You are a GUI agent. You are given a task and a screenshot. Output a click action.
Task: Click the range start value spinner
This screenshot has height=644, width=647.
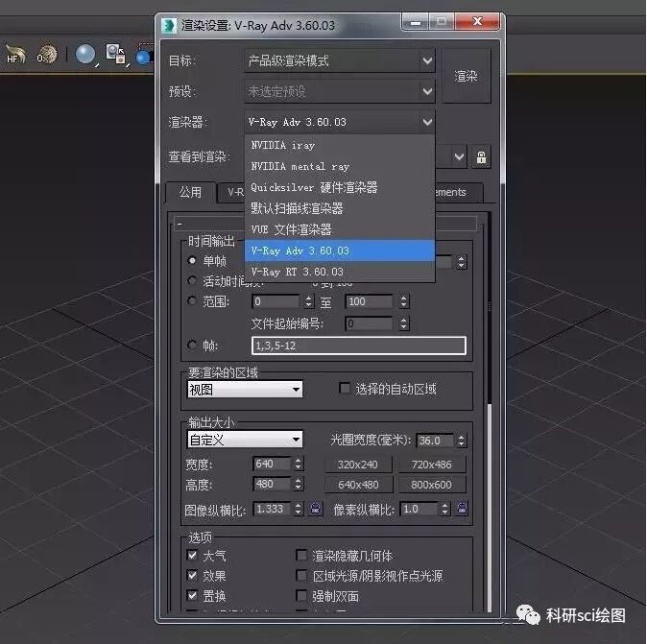pyautogui.click(x=308, y=301)
